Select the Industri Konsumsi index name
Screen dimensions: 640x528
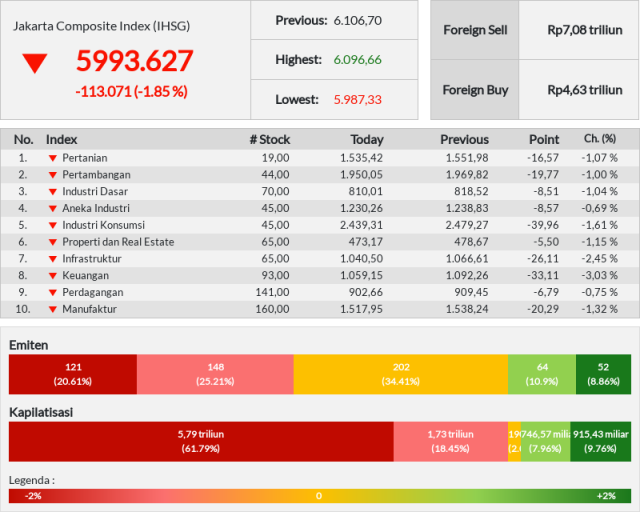click(x=103, y=225)
